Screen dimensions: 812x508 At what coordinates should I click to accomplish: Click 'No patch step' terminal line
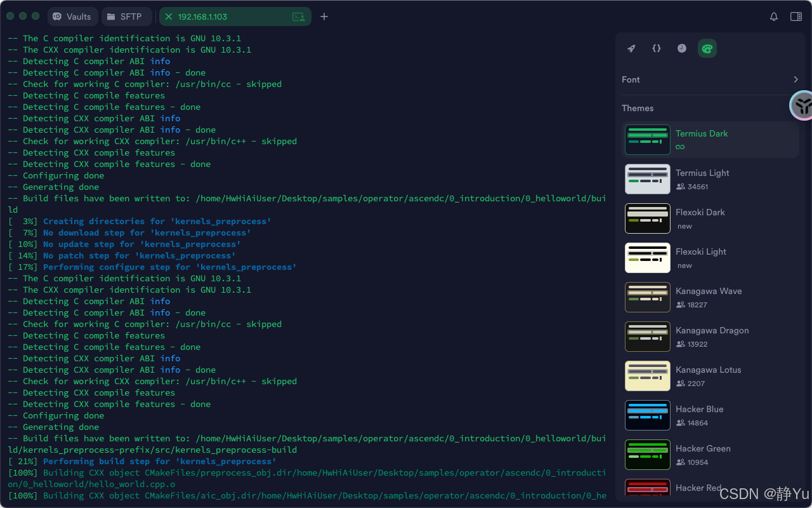(122, 255)
